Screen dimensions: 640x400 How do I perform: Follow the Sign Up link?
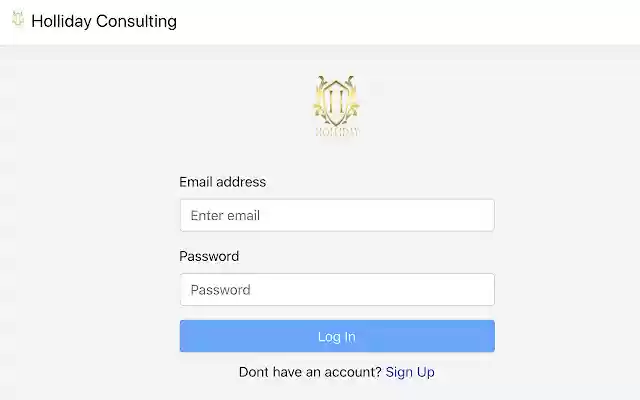click(410, 372)
